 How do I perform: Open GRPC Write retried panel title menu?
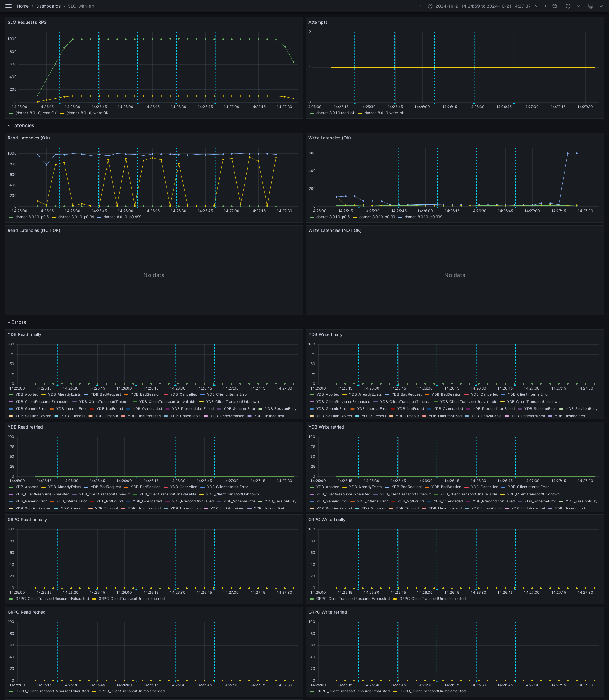(328, 612)
